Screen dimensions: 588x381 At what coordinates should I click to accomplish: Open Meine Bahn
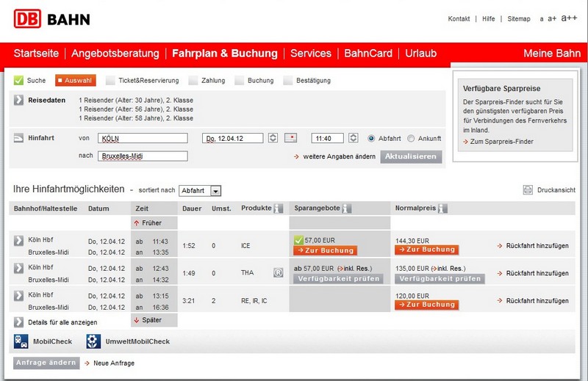click(x=552, y=53)
